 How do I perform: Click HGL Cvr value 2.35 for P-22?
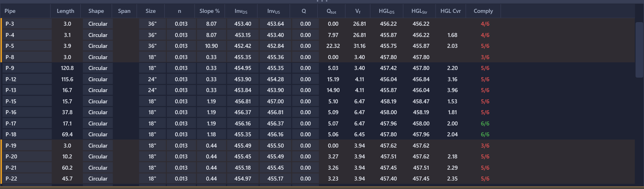pyautogui.click(x=452, y=179)
